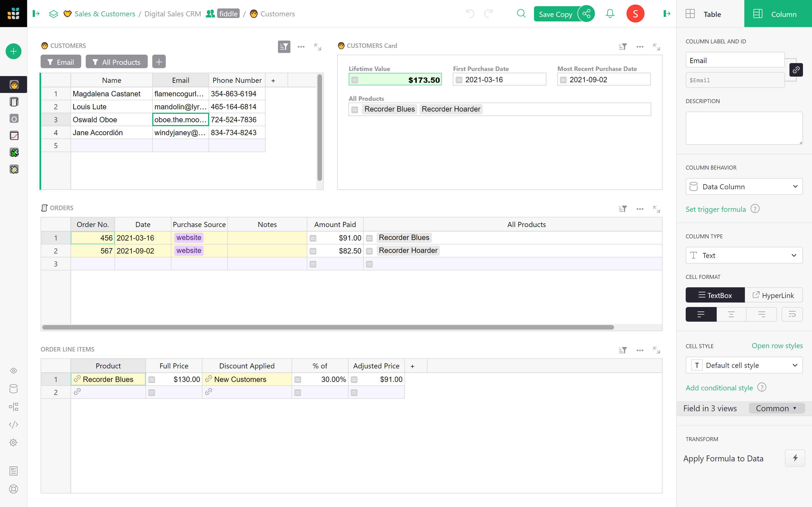The width and height of the screenshot is (812, 507).
Task: Open notifications bell
Action: [x=610, y=14]
